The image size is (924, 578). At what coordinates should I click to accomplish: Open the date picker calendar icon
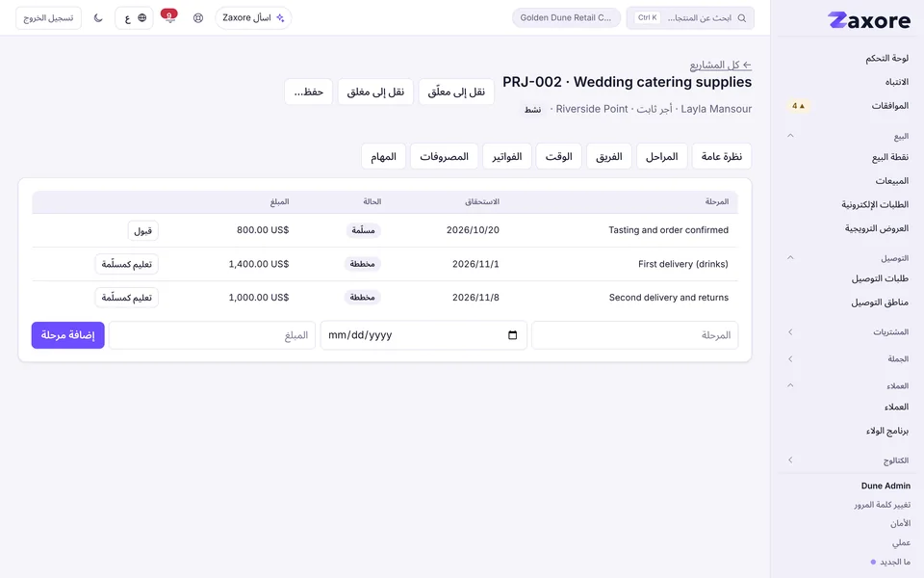513,335
